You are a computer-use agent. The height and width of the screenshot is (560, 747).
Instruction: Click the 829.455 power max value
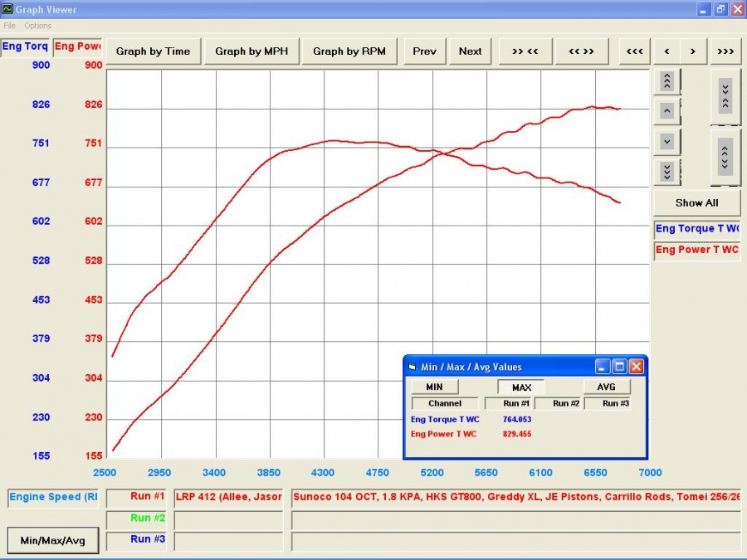pos(517,434)
